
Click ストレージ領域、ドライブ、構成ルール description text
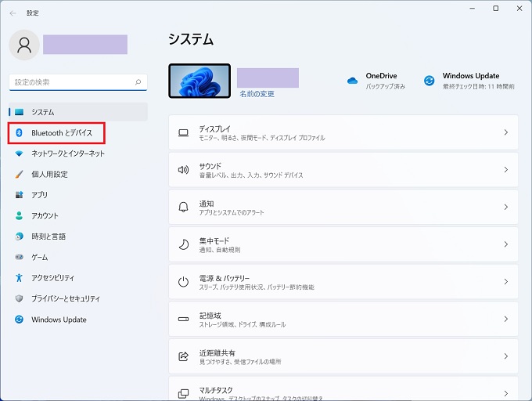coord(243,324)
